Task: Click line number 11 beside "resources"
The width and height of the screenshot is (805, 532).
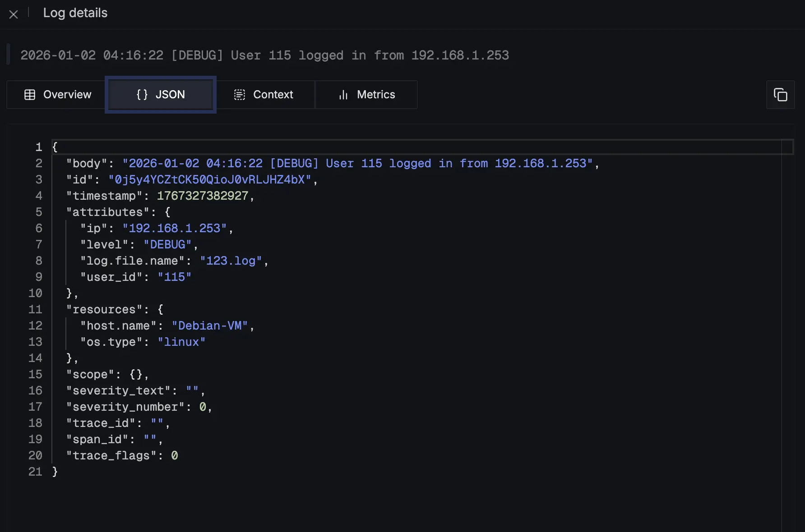Action: (x=35, y=310)
